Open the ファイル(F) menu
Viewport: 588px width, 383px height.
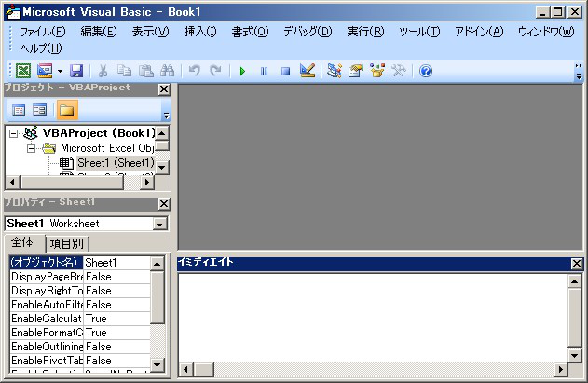(43, 32)
